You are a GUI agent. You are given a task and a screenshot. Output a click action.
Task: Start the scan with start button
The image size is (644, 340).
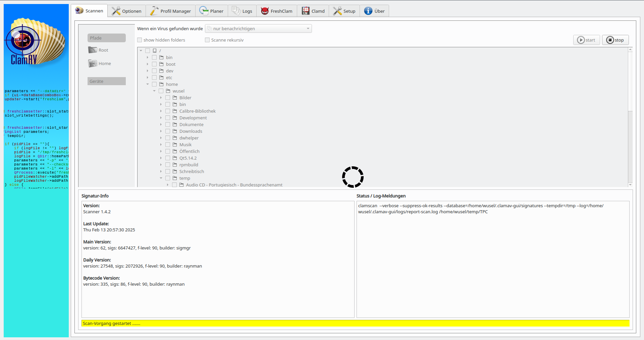click(x=586, y=40)
